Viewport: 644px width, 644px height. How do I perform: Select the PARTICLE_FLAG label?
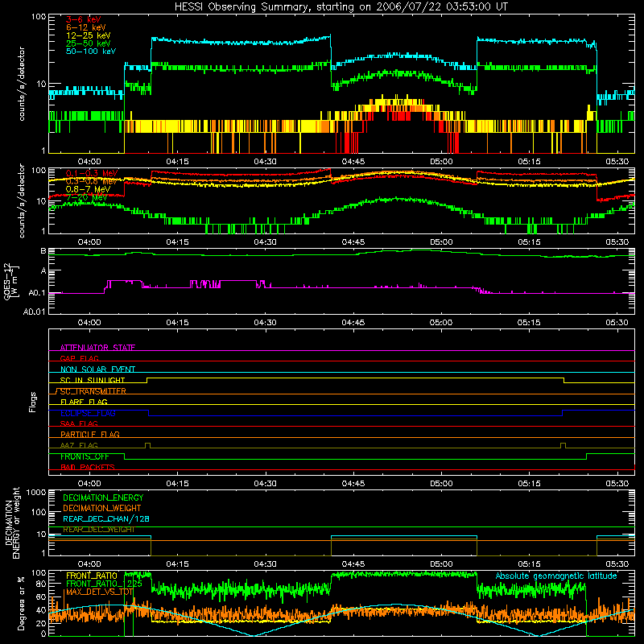[90, 434]
